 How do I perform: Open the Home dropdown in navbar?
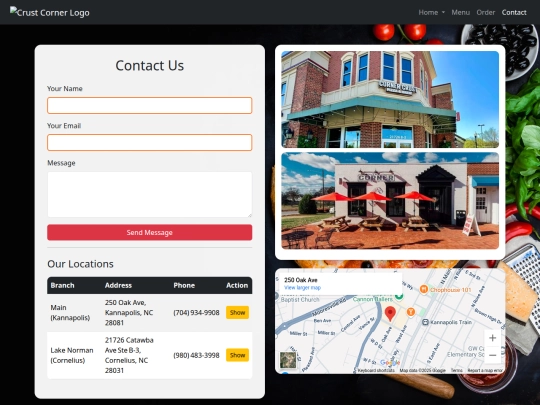point(432,12)
